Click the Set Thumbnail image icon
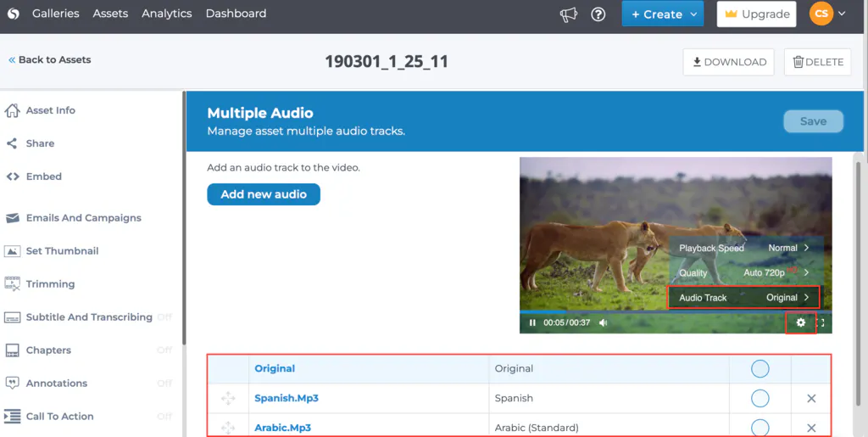Viewport: 868px width, 437px height. click(12, 251)
